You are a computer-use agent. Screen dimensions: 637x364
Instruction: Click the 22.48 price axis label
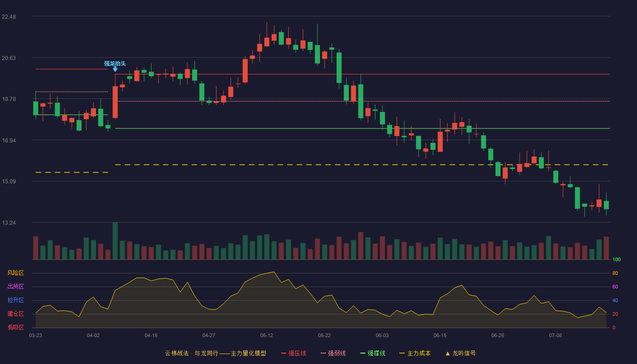point(9,17)
